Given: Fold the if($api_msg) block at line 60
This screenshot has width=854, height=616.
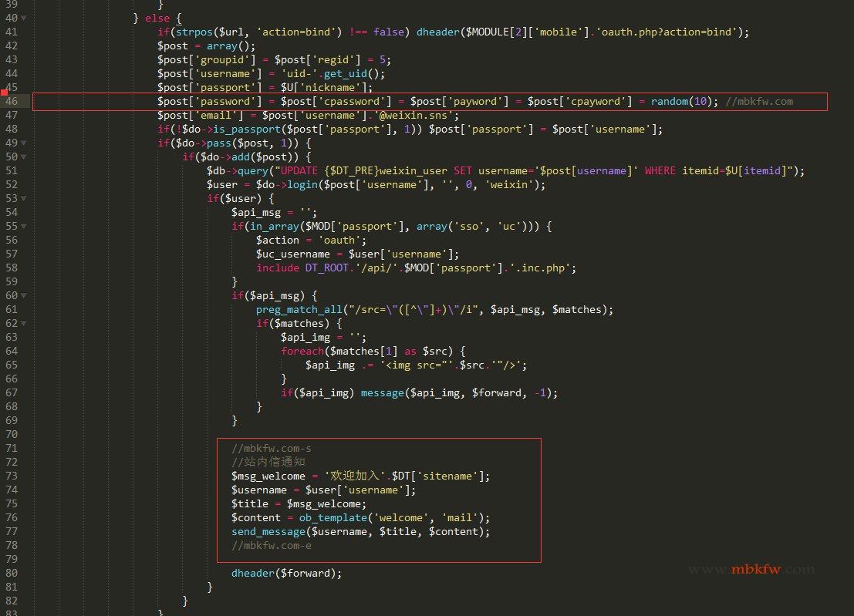Looking at the screenshot, I should coord(23,295).
